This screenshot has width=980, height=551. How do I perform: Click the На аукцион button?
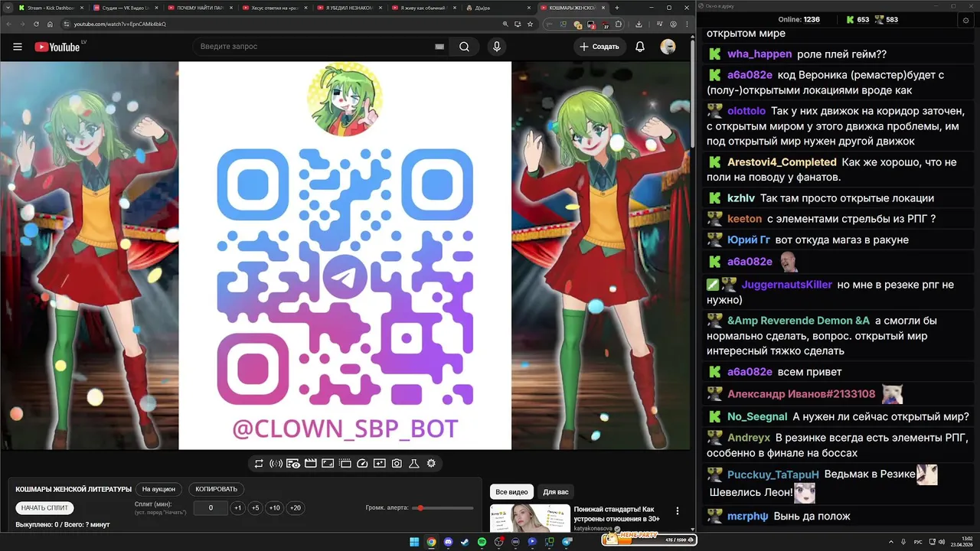tap(158, 489)
